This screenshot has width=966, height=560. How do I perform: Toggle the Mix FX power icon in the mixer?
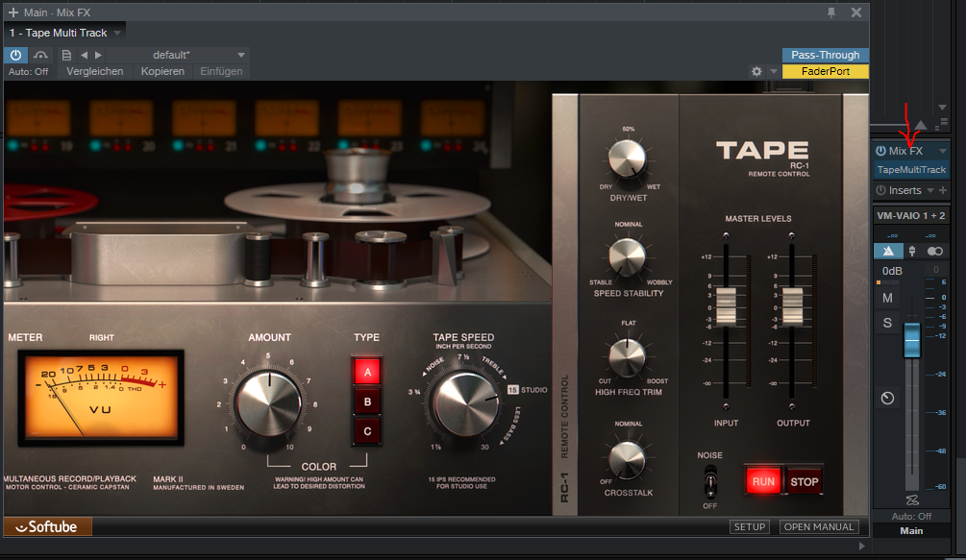[881, 151]
